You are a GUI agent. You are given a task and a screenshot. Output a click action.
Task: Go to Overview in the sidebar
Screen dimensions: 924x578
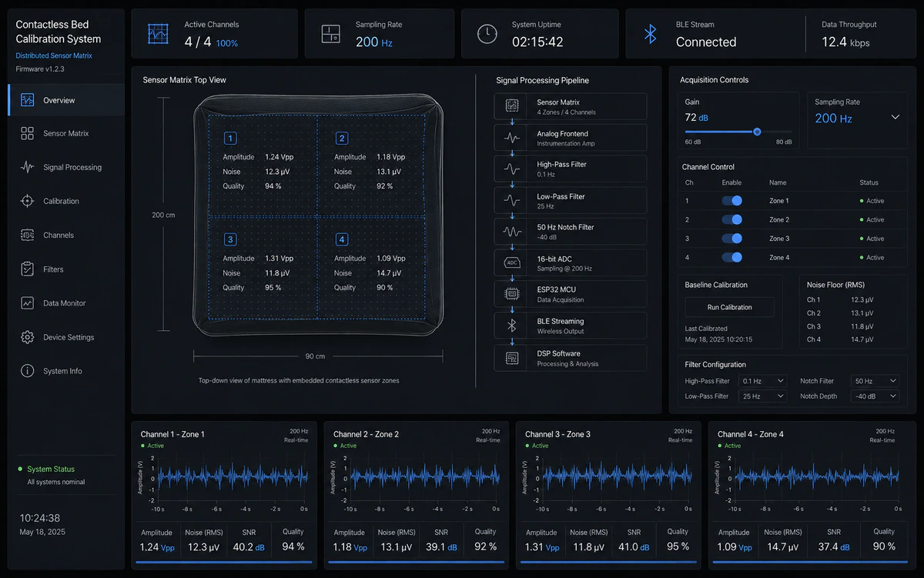[x=66, y=100]
